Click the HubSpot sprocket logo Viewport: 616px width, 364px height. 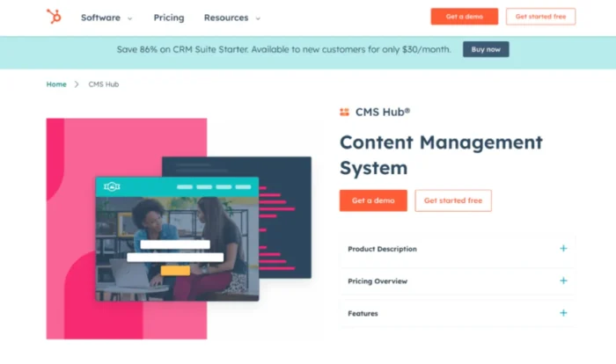click(x=54, y=17)
